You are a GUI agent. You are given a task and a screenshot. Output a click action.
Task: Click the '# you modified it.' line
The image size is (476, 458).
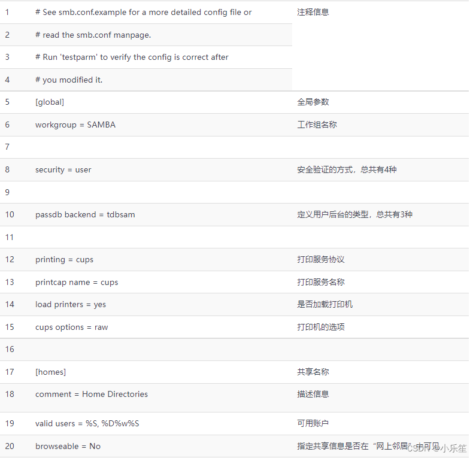[69, 80]
